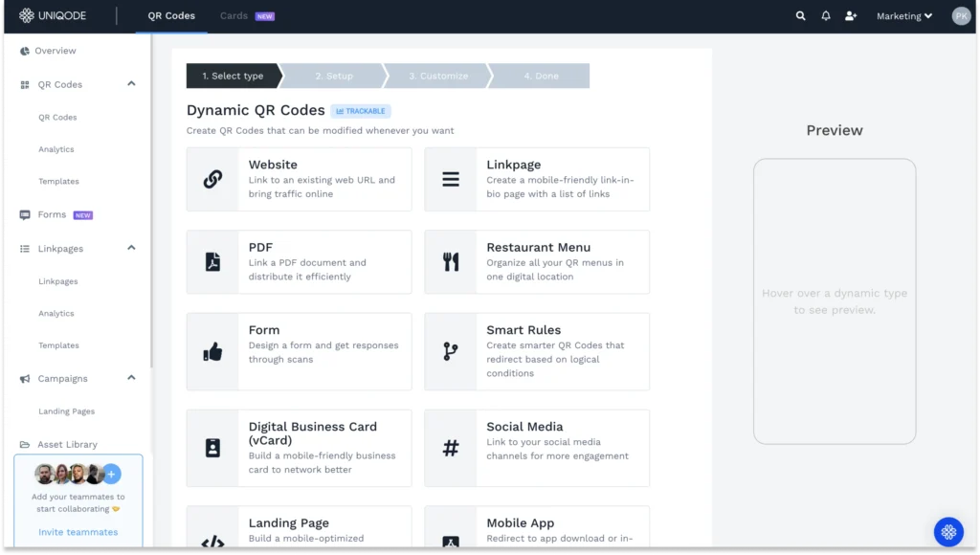Viewport: 980px width, 555px height.
Task: Click the Asset Library folder icon
Action: tap(24, 444)
